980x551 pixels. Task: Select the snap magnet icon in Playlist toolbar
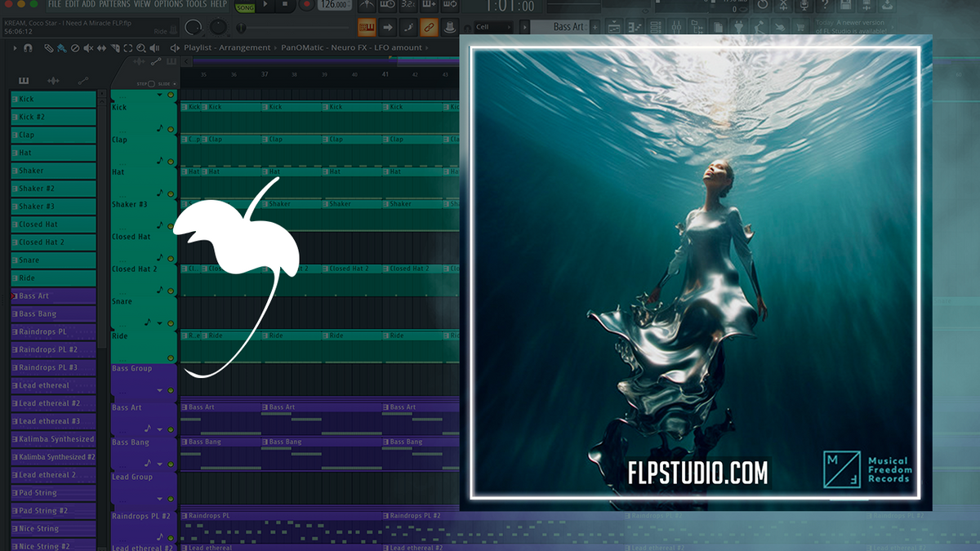click(x=29, y=48)
